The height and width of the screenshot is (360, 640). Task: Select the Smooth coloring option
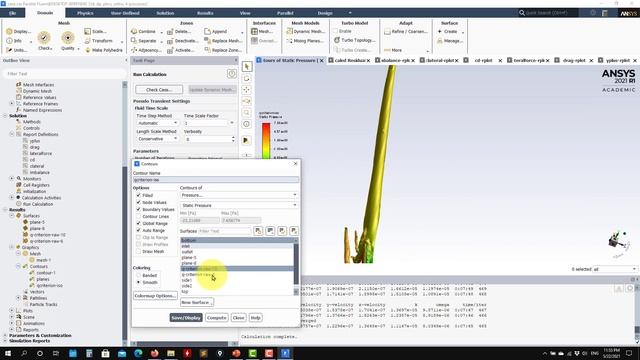138,282
